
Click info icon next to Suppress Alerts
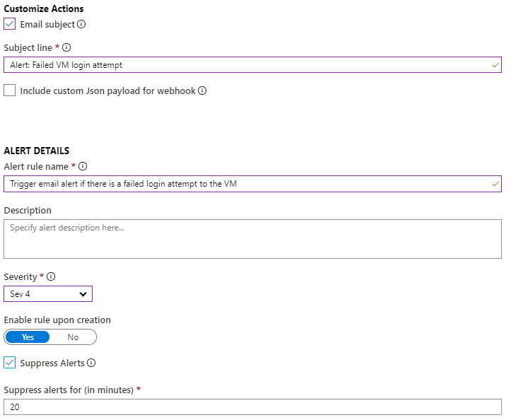point(92,363)
